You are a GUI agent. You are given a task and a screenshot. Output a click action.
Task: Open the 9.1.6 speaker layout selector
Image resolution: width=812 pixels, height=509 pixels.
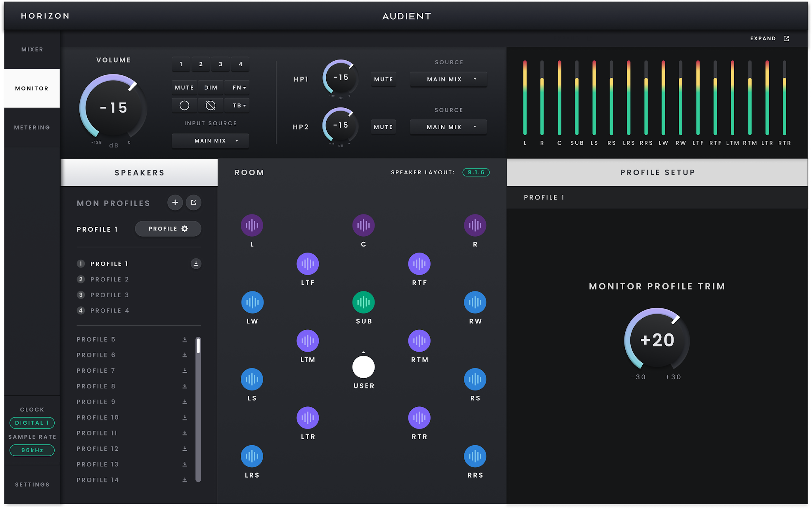pos(476,172)
